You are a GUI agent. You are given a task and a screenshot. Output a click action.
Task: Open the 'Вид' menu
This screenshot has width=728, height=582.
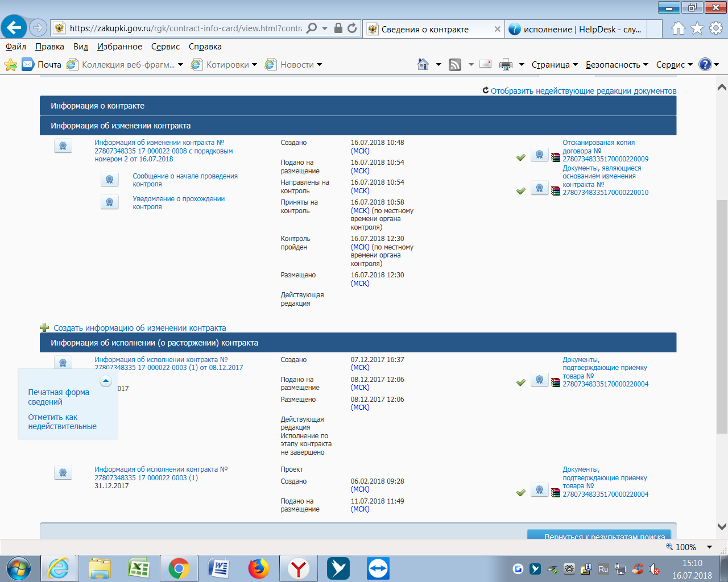[x=81, y=47]
